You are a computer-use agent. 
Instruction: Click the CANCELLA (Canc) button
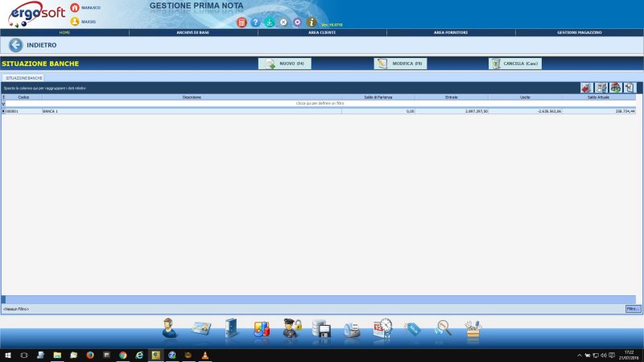click(515, 64)
